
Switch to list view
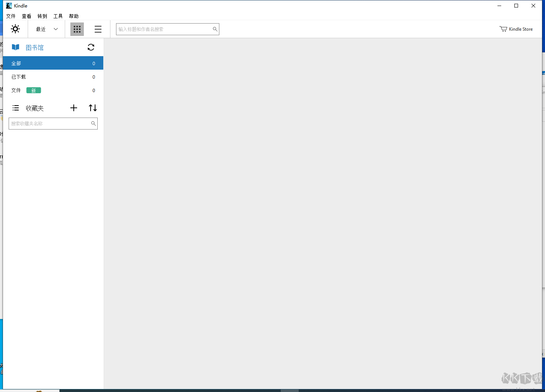pos(98,29)
